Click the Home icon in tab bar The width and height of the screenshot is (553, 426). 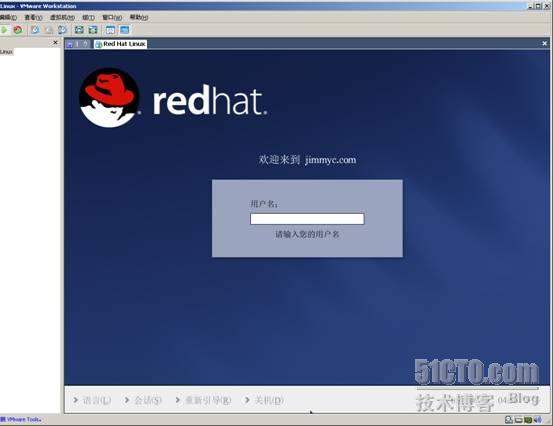[x=70, y=44]
